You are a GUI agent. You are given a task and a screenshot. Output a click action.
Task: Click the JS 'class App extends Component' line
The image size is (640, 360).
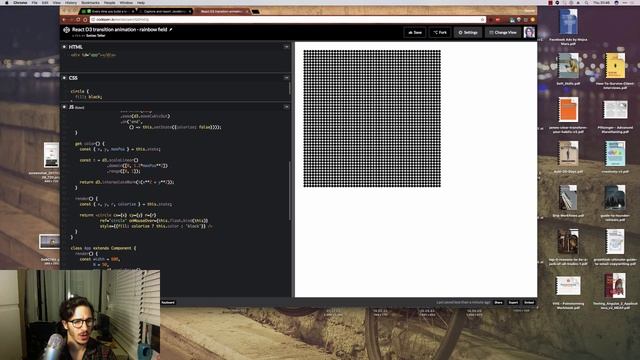pyautogui.click(x=103, y=248)
